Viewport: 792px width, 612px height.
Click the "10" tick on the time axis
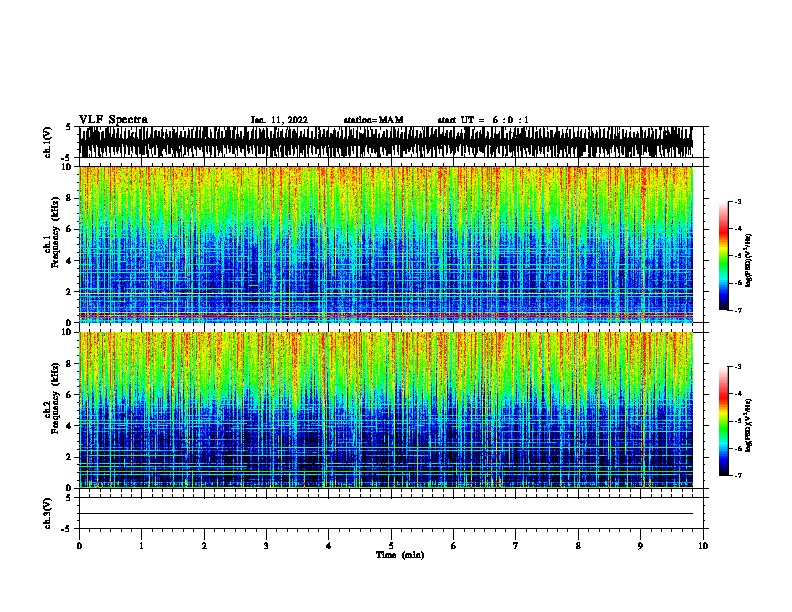point(703,546)
